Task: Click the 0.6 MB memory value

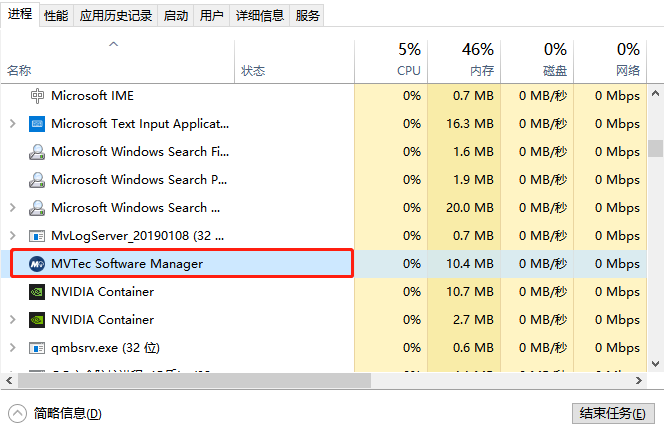Action: click(473, 348)
